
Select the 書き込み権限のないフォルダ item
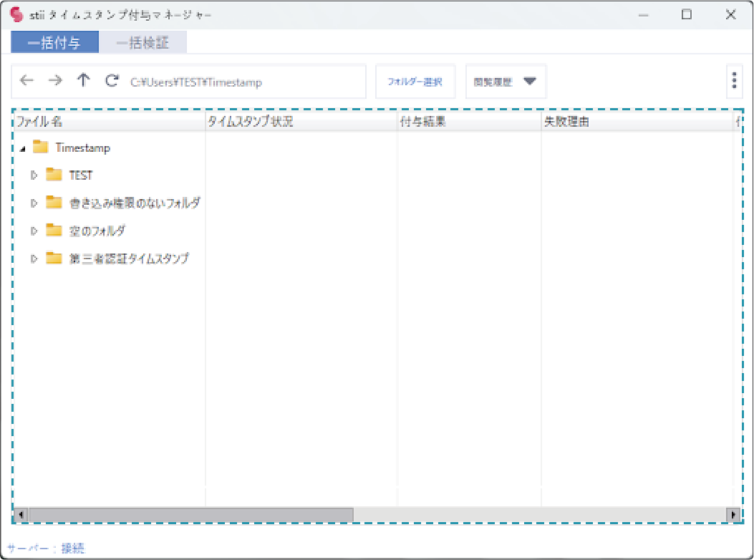(x=135, y=203)
